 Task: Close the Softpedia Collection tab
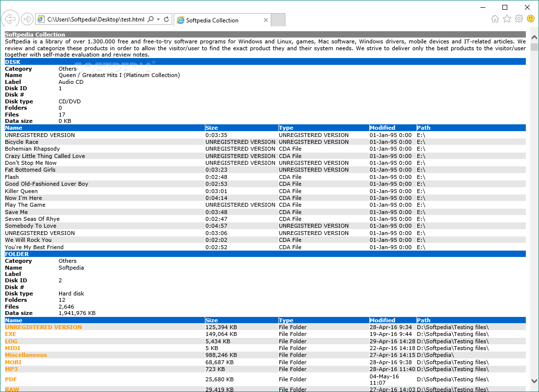266,20
